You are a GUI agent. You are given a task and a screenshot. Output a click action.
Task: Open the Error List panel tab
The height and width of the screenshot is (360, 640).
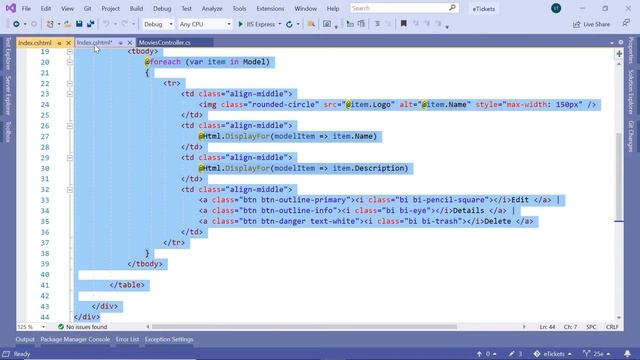127,339
